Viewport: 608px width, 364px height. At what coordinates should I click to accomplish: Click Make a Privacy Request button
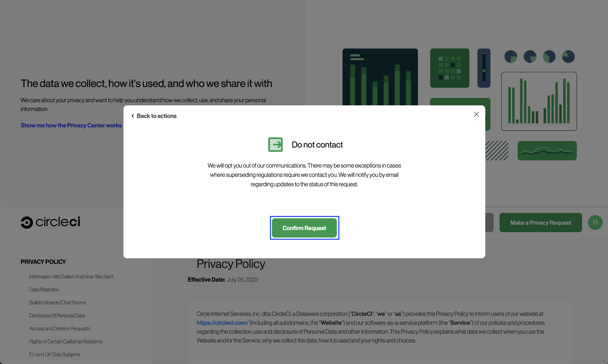[x=541, y=223]
